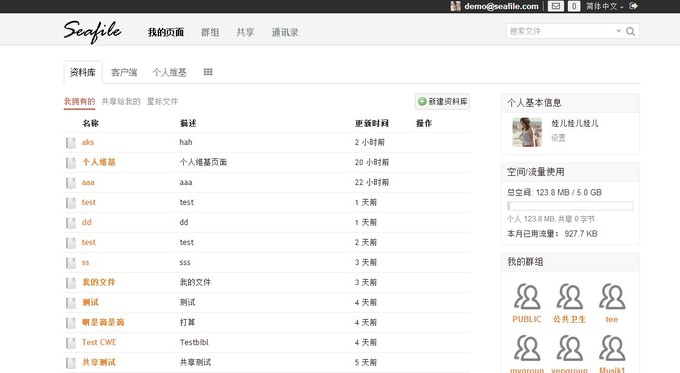Switch to grid view icon tab

coord(208,72)
